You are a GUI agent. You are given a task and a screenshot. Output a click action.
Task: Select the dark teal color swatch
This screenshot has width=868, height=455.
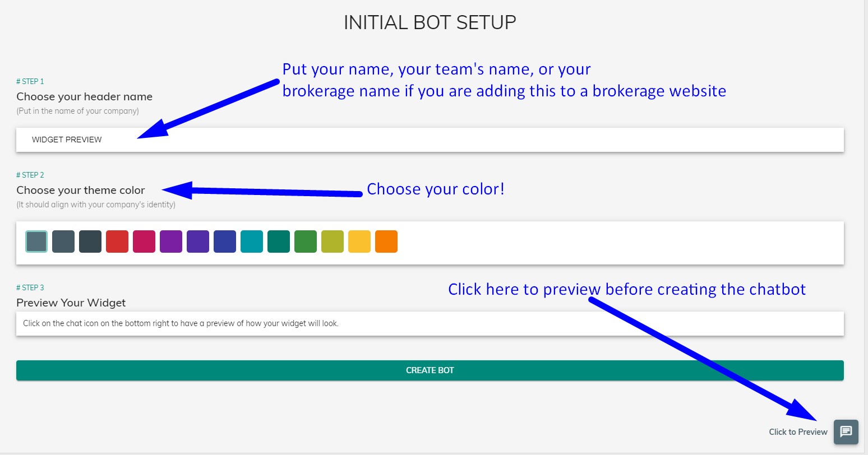point(279,242)
